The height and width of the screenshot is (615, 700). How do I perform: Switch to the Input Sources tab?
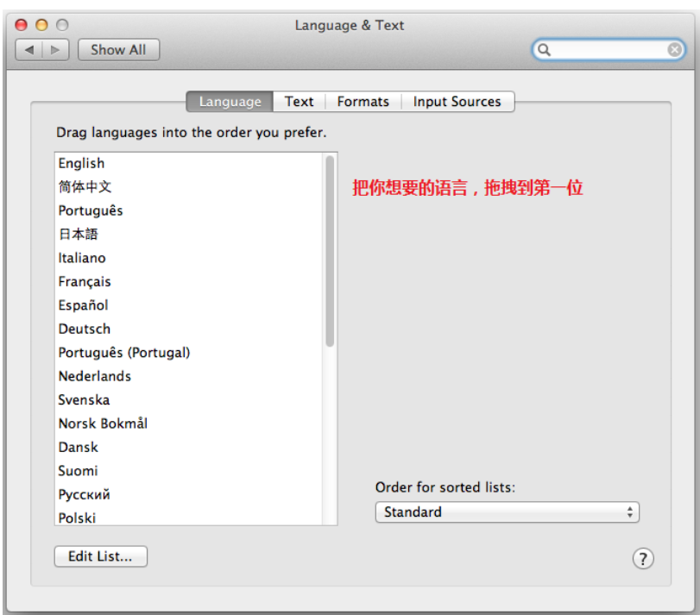457,102
